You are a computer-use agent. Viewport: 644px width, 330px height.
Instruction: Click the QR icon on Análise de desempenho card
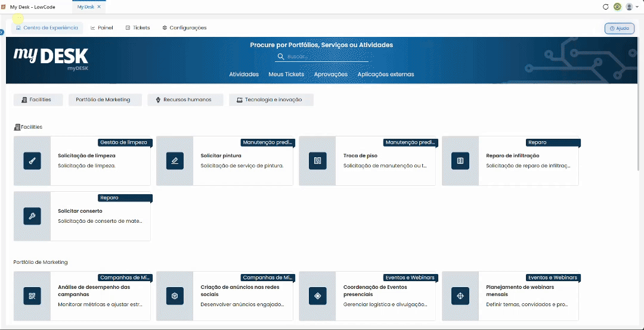32,296
